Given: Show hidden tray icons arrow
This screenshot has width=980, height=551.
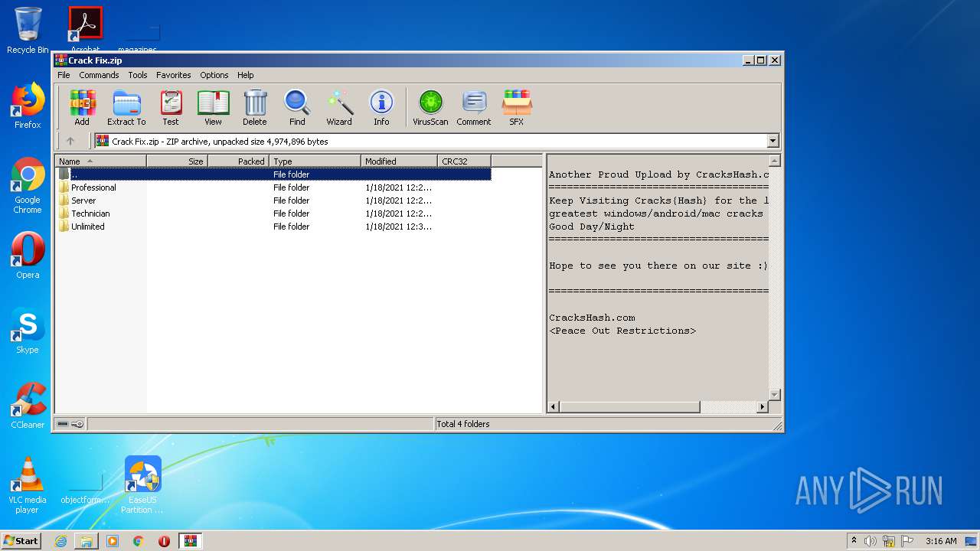Looking at the screenshot, I should (854, 541).
